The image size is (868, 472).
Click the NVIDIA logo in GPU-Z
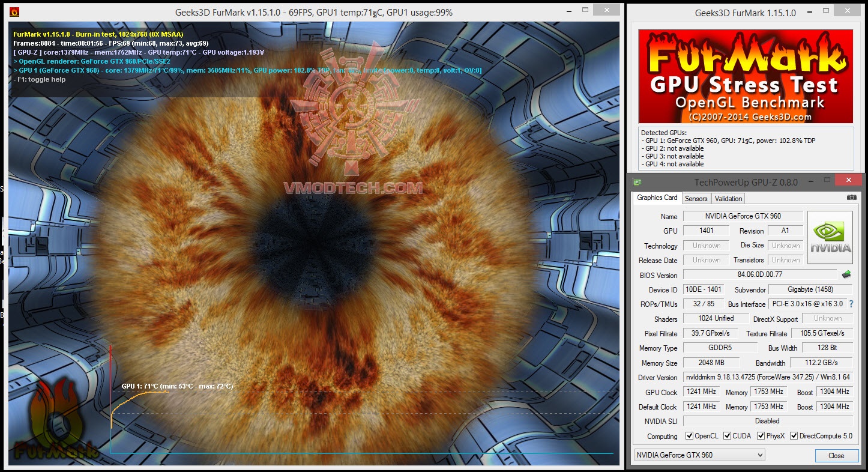coord(830,237)
